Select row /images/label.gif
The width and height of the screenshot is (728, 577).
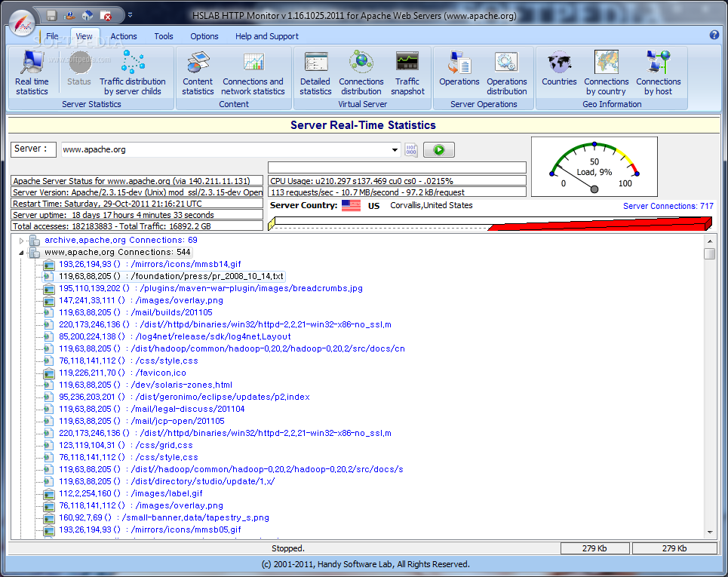pos(131,493)
